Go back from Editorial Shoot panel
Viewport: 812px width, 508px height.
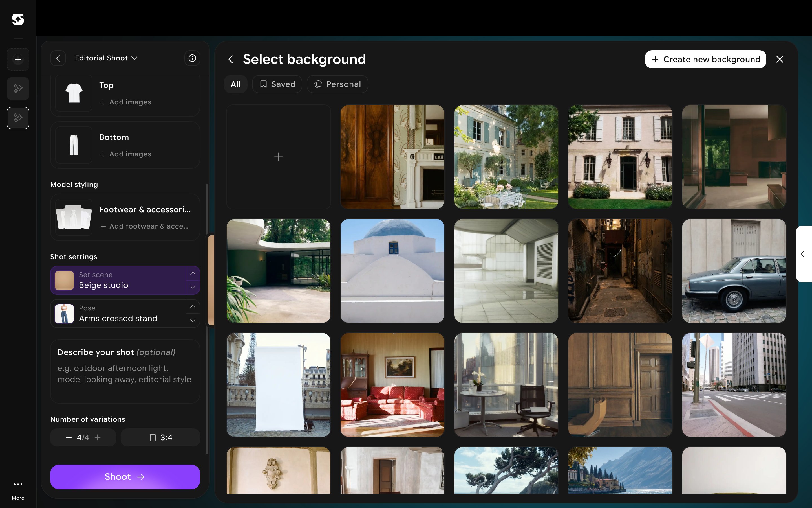pyautogui.click(x=58, y=58)
